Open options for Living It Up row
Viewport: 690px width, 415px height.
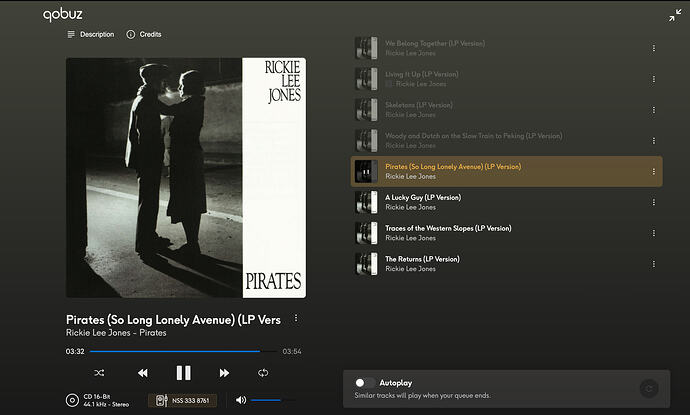653,79
